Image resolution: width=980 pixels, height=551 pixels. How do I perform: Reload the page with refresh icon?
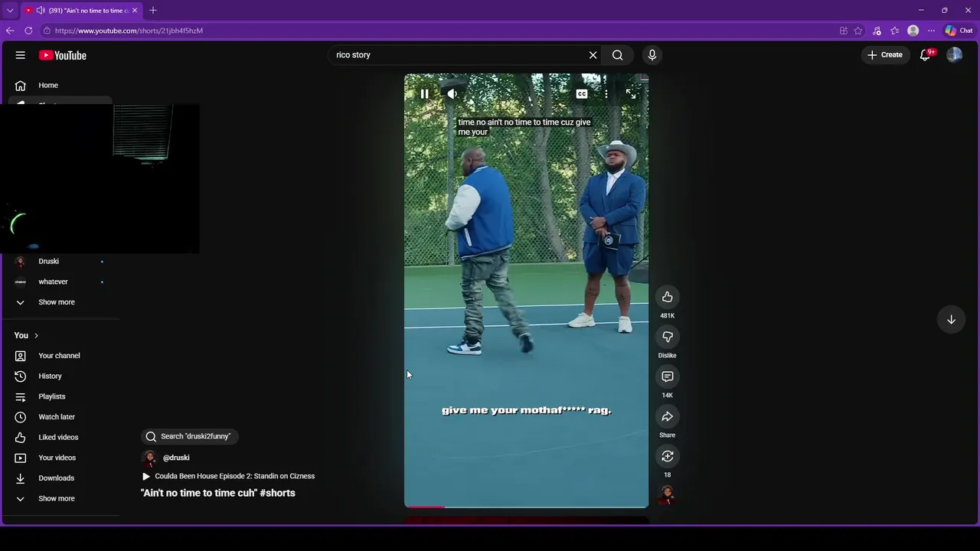(x=28, y=31)
